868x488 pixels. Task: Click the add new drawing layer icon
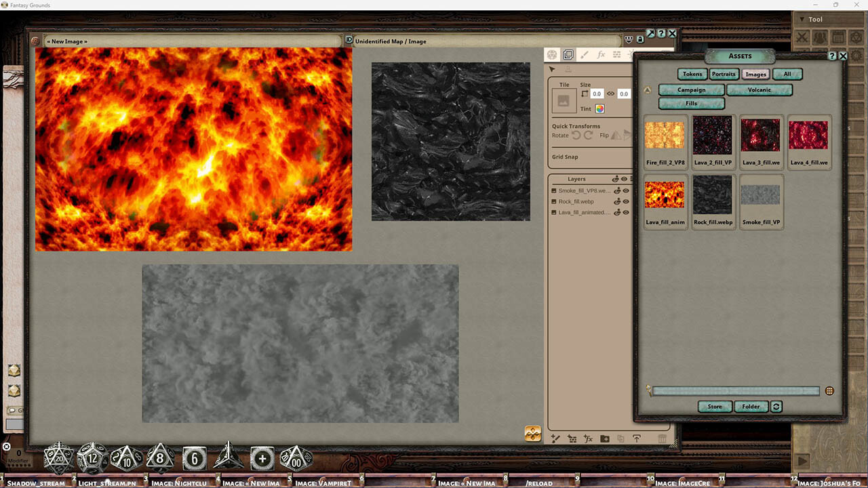(555, 439)
